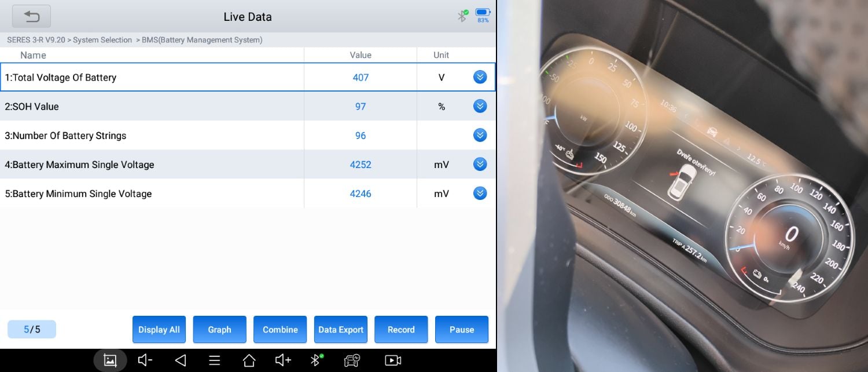
Task: Open the vehicle diagnostics car icon
Action: [x=352, y=360]
